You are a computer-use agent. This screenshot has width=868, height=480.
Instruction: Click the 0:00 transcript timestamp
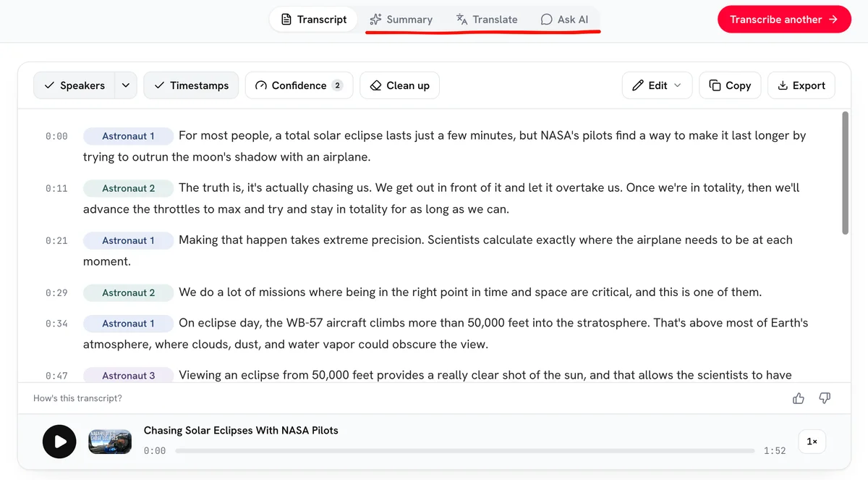(56, 136)
